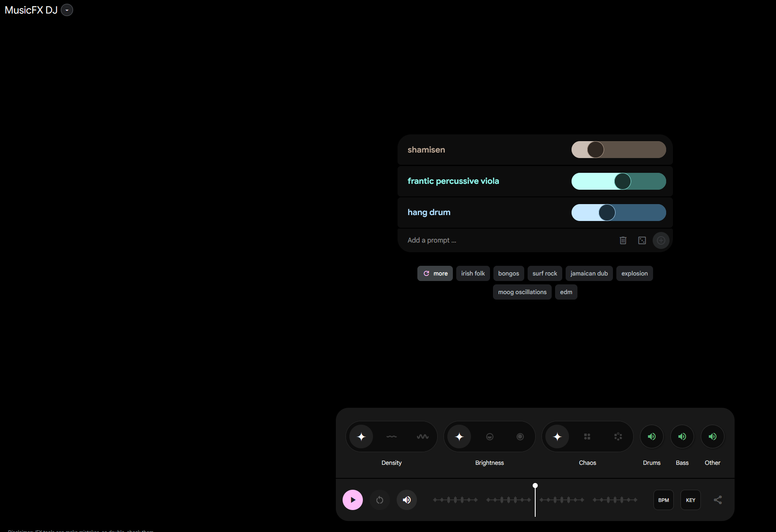
Task: Select the bright Brightness circle icon
Action: [x=520, y=437]
